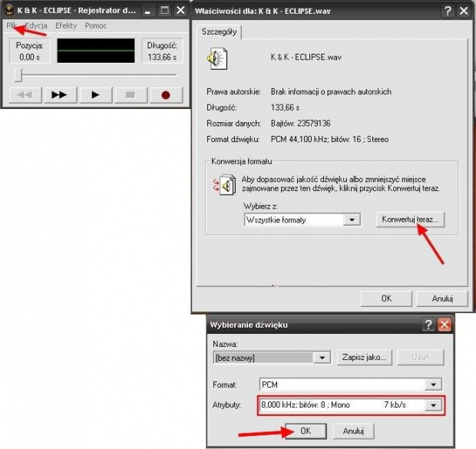
Task: Click the fast forward to end button
Action: (60, 95)
